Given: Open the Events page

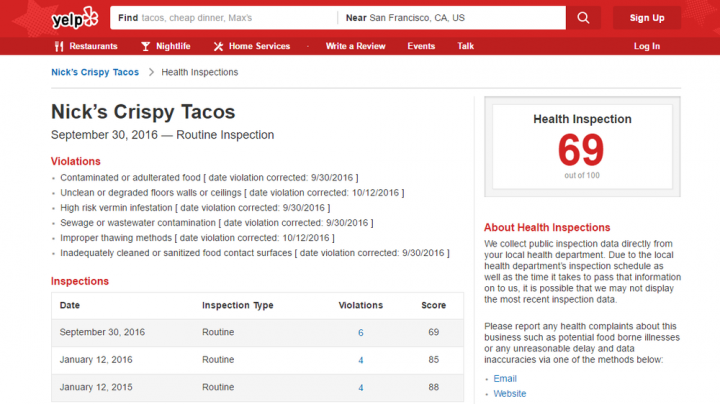Looking at the screenshot, I should coord(421,46).
